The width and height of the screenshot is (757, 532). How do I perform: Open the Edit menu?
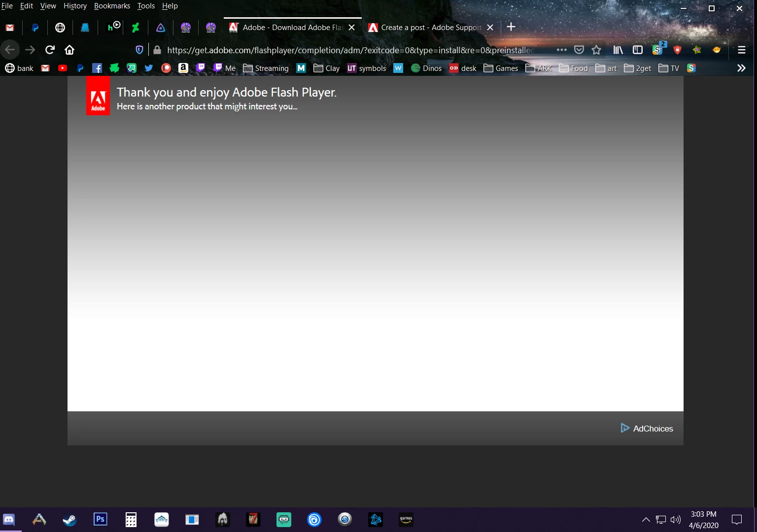(27, 6)
